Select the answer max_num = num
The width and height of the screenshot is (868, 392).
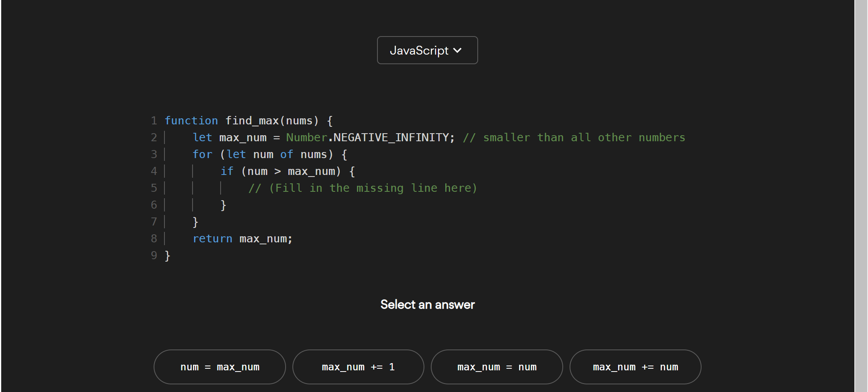[x=497, y=367]
